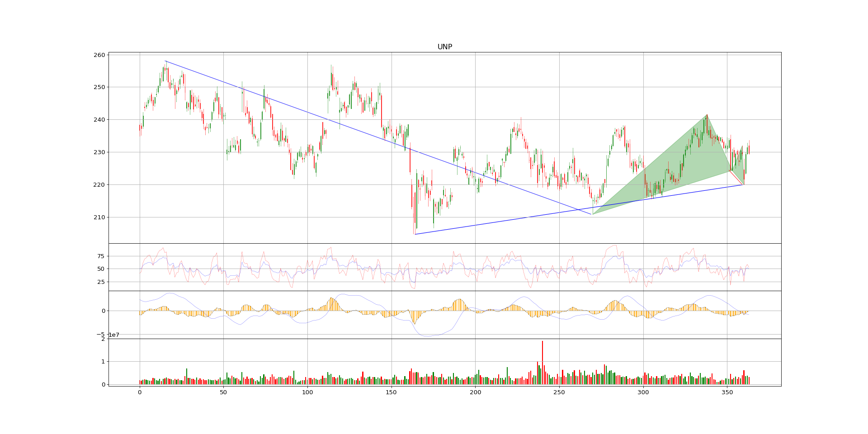Click the 75 label on RSI panel

[100, 256]
